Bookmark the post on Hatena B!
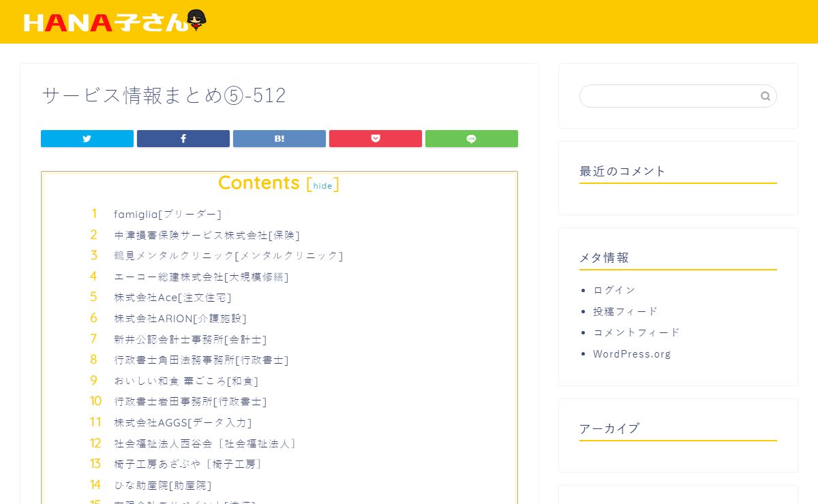 [279, 139]
